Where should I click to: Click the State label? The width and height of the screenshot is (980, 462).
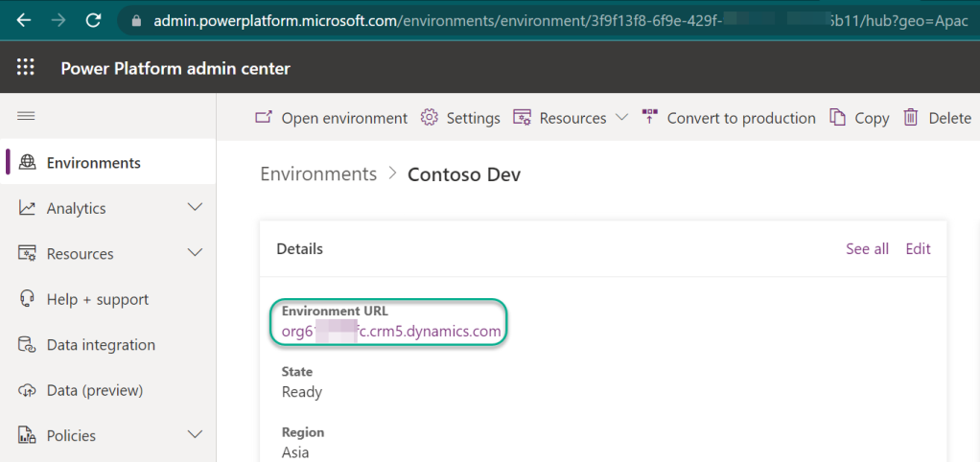(x=297, y=372)
